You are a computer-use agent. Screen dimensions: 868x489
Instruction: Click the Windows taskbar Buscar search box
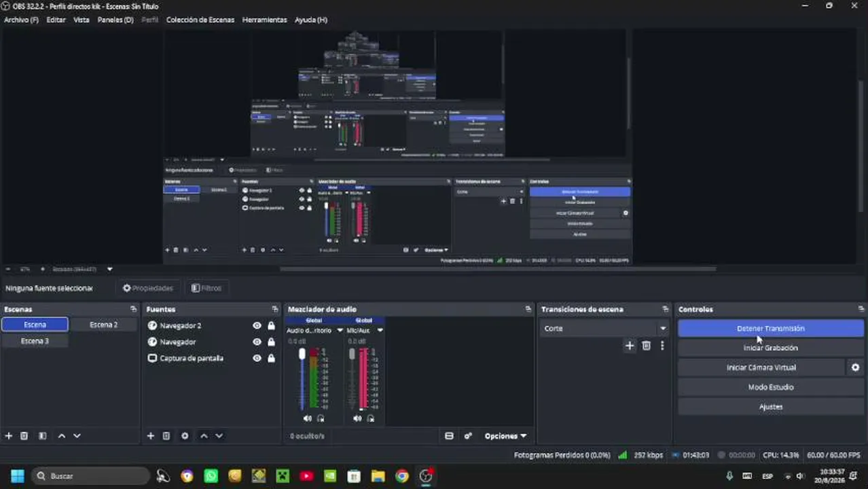click(x=90, y=476)
